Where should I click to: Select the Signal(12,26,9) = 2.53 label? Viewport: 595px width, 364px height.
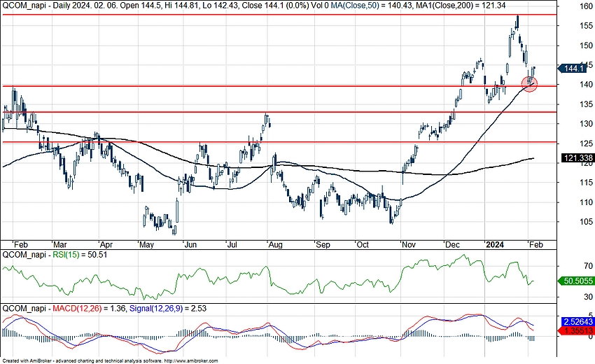pos(168,309)
